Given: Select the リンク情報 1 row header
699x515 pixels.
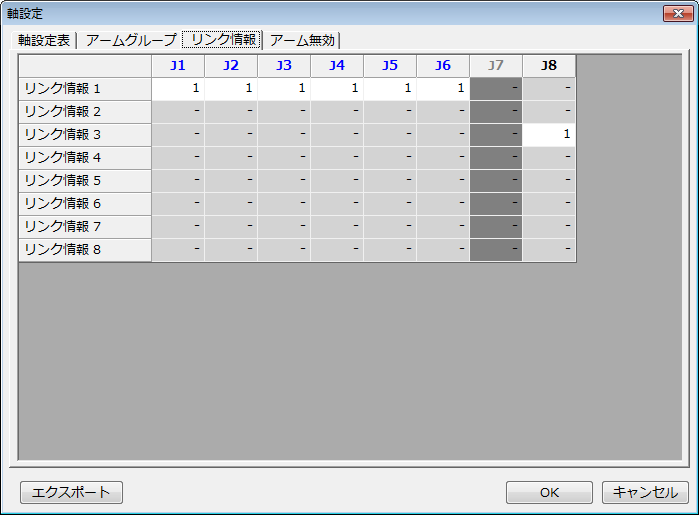Looking at the screenshot, I should click(x=85, y=89).
